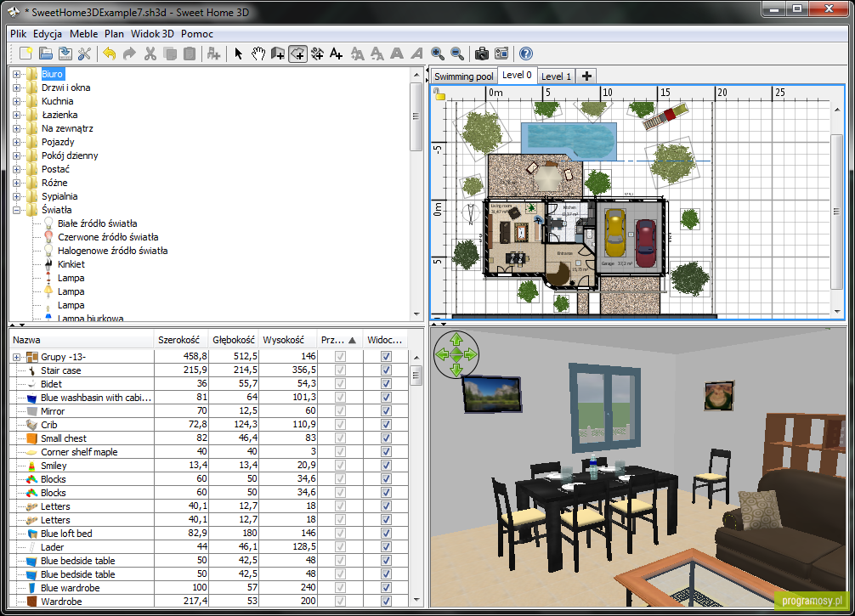The image size is (855, 616).
Task: Select the Add text tool
Action: point(337,54)
